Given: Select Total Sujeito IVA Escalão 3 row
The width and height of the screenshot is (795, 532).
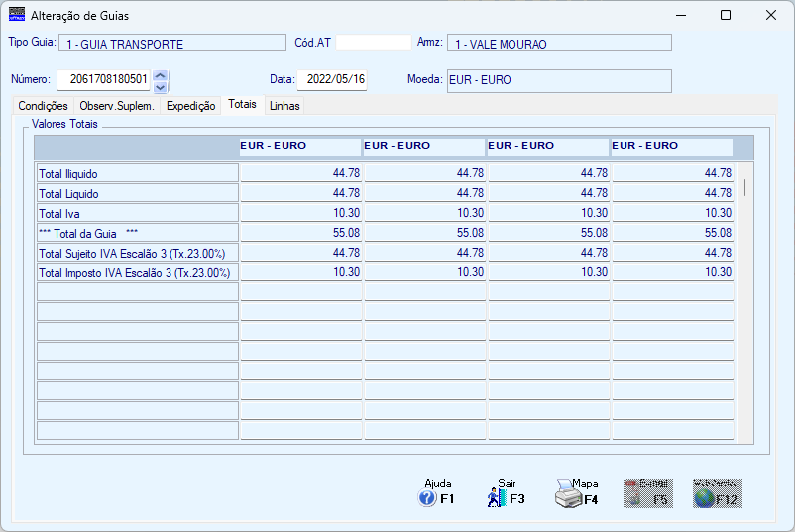Looking at the screenshot, I should tap(138, 253).
